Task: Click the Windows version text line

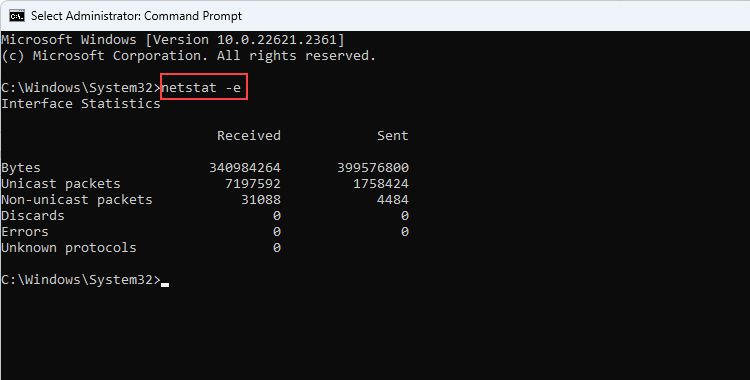Action: tap(173, 40)
